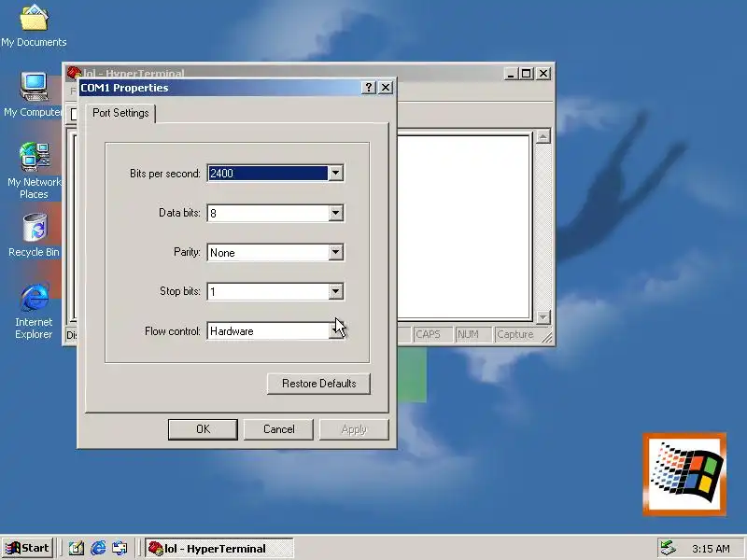Click the Outlook Express quick launch icon

tap(120, 548)
